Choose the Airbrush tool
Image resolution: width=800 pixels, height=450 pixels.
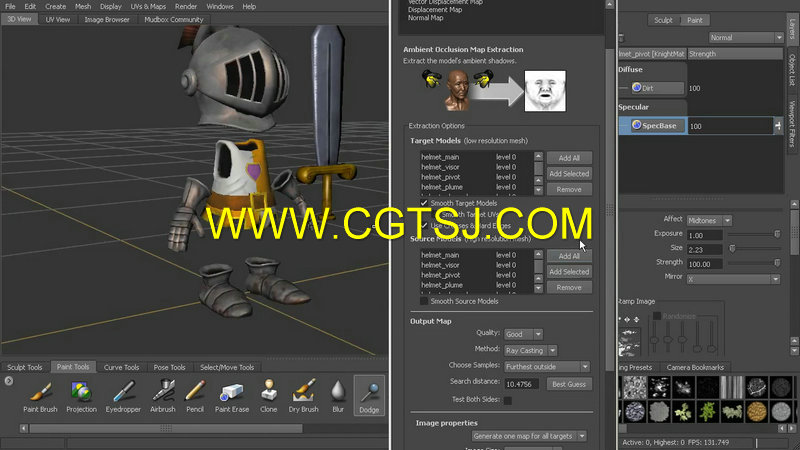[163, 396]
